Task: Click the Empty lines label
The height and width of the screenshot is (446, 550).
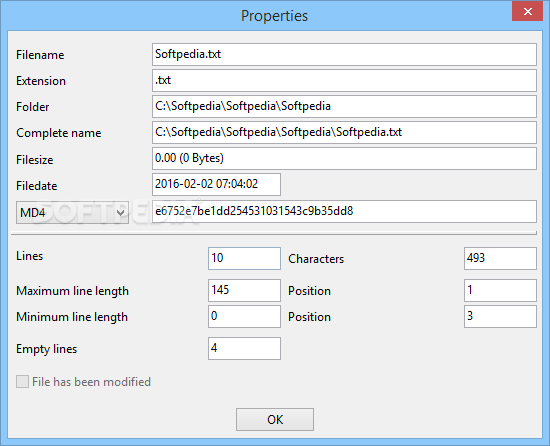Action: pyautogui.click(x=46, y=349)
